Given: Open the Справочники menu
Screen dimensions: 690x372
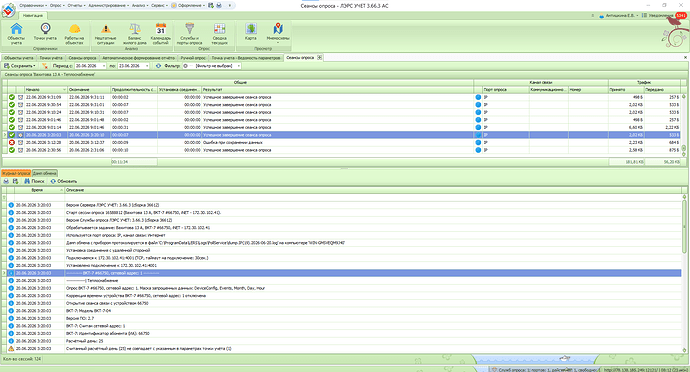Looking at the screenshot, I should 33,6.
